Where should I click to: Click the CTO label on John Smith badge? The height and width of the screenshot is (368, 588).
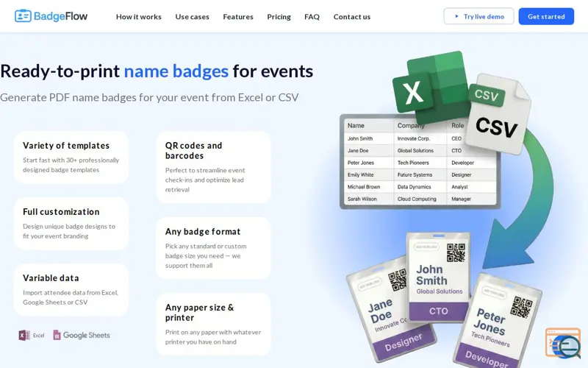click(438, 311)
